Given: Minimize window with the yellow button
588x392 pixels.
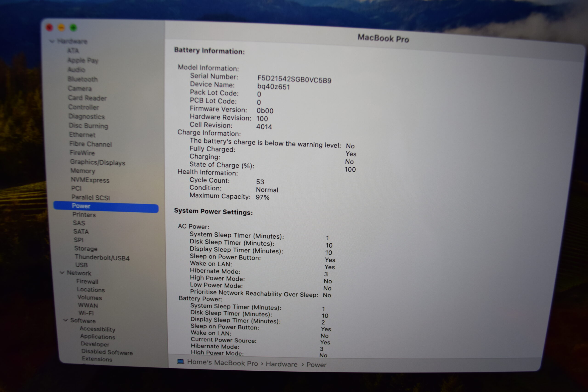Looking at the screenshot, I should 62,28.
